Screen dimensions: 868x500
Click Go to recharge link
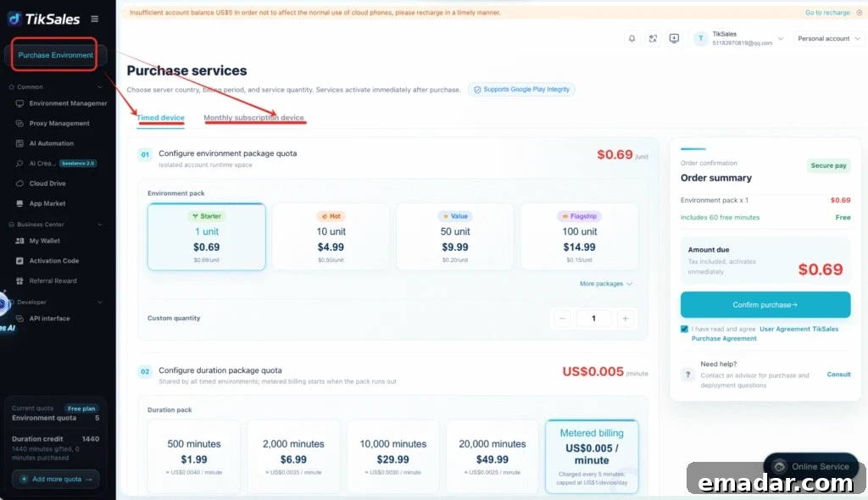coord(827,13)
